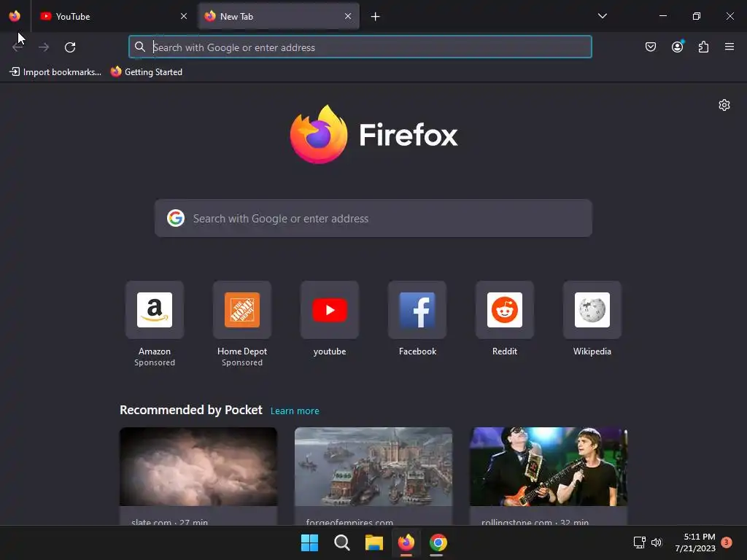Click Learn more about Pocket
This screenshot has width=747, height=560.
coord(295,411)
